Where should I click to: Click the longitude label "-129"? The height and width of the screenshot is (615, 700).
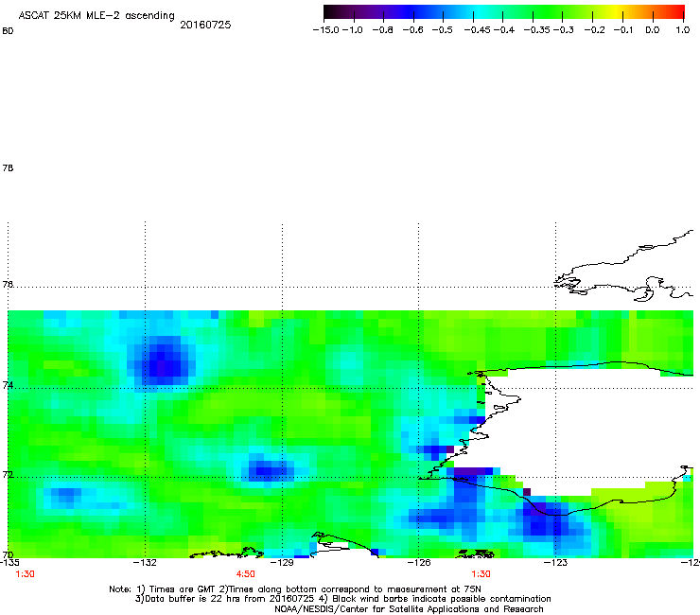(x=282, y=562)
